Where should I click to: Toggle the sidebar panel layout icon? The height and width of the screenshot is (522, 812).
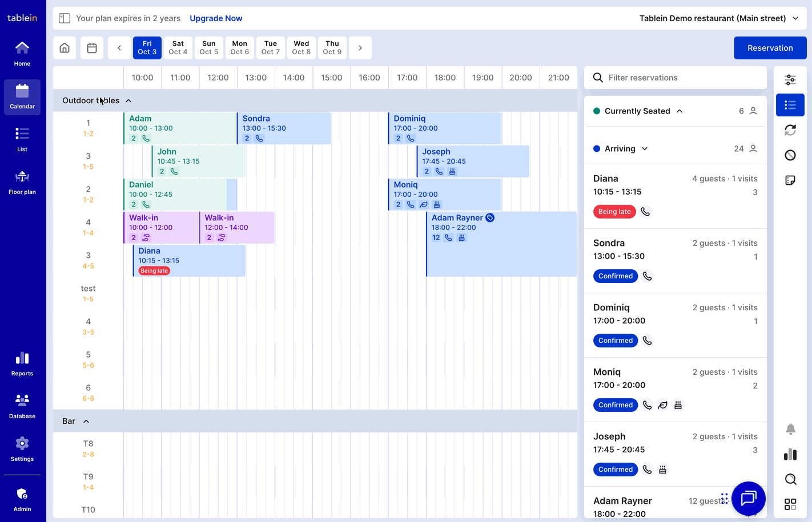[x=65, y=18]
